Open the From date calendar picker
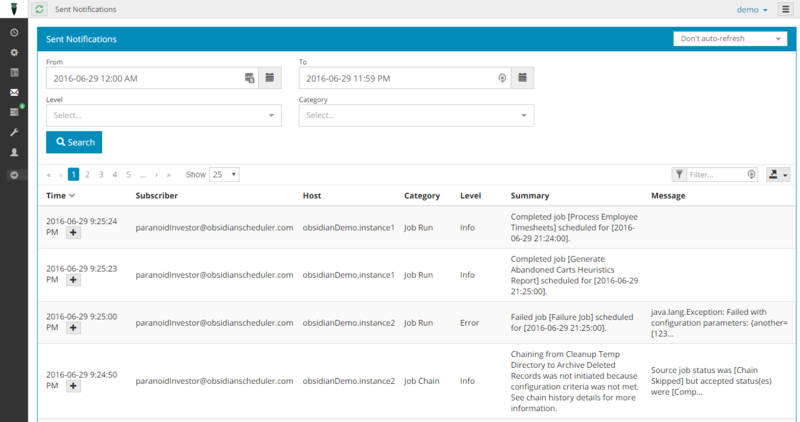Viewport: 800px width, 422px height. (270, 78)
